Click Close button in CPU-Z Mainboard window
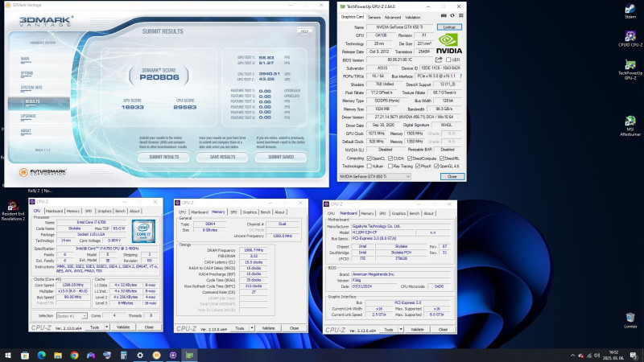 pos(443,330)
